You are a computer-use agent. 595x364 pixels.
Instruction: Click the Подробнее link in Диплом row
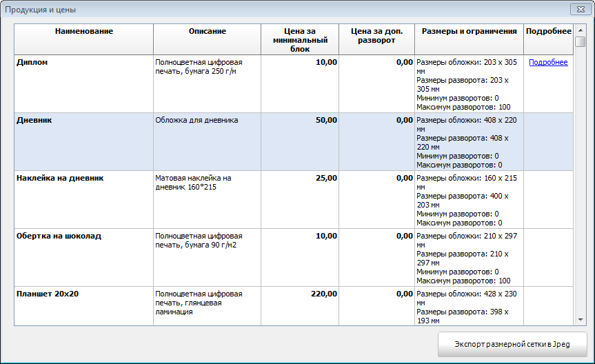click(x=548, y=63)
